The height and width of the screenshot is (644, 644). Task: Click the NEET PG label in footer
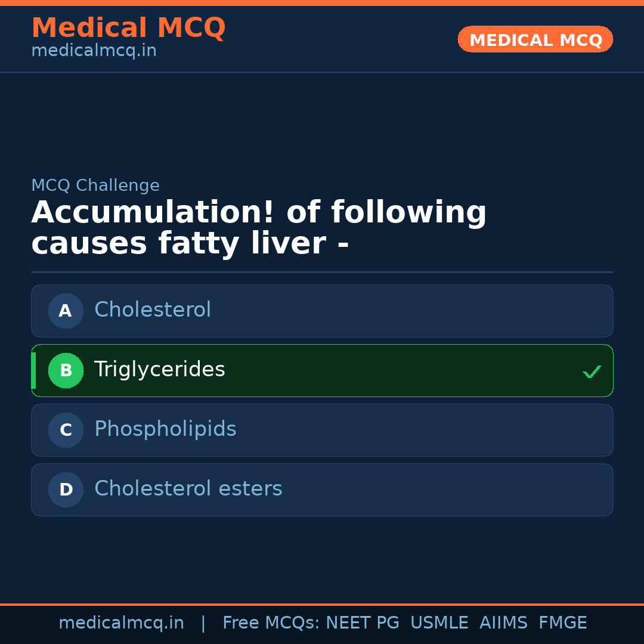pyautogui.click(x=362, y=623)
